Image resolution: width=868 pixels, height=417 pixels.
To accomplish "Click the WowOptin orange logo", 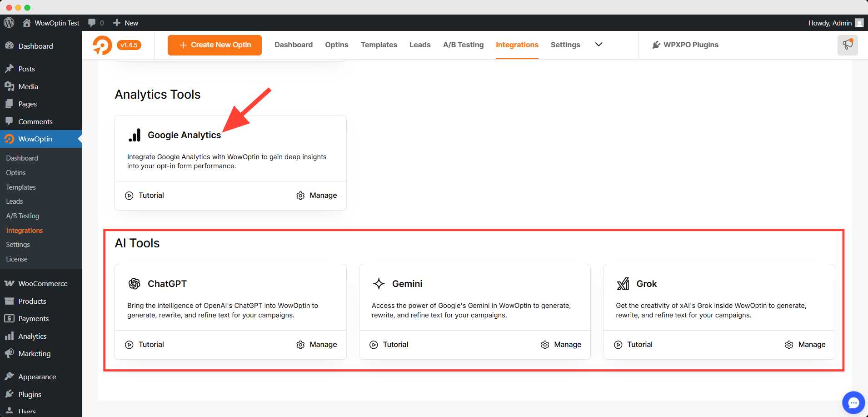I will pos(102,45).
